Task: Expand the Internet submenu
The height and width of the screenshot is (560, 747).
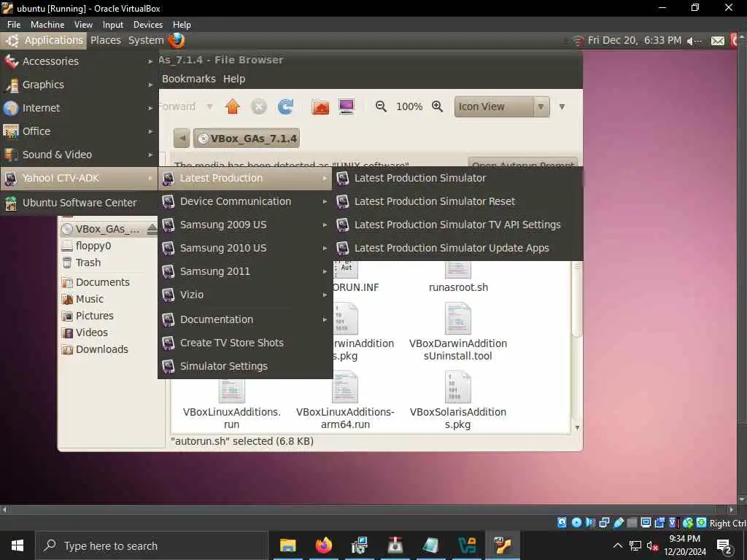Action: pyautogui.click(x=79, y=108)
